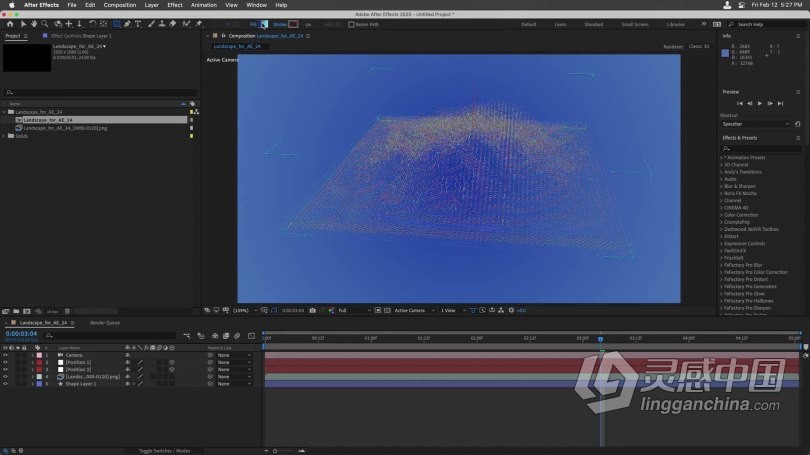
Task: Hide the Position 2 layer
Action: tap(5, 370)
